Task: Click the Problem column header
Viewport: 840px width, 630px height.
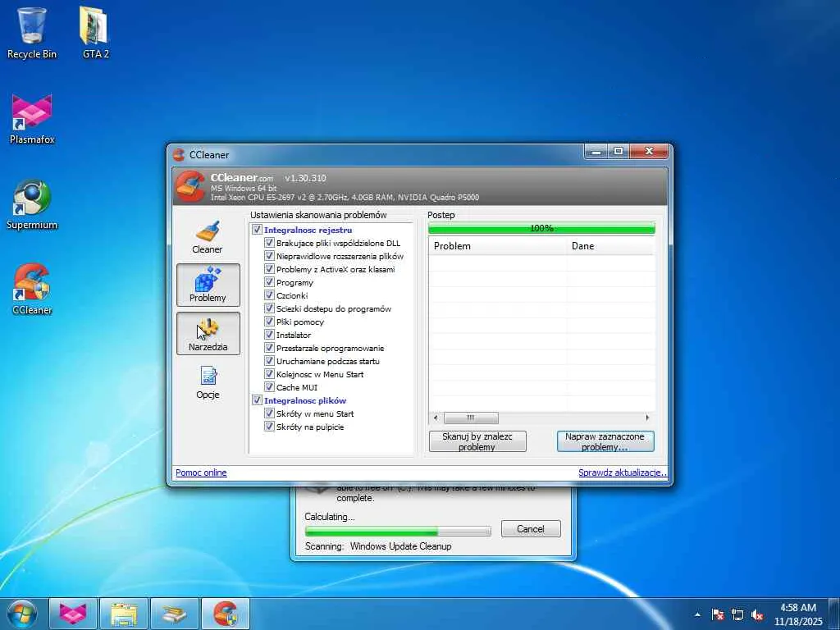Action: 498,246
